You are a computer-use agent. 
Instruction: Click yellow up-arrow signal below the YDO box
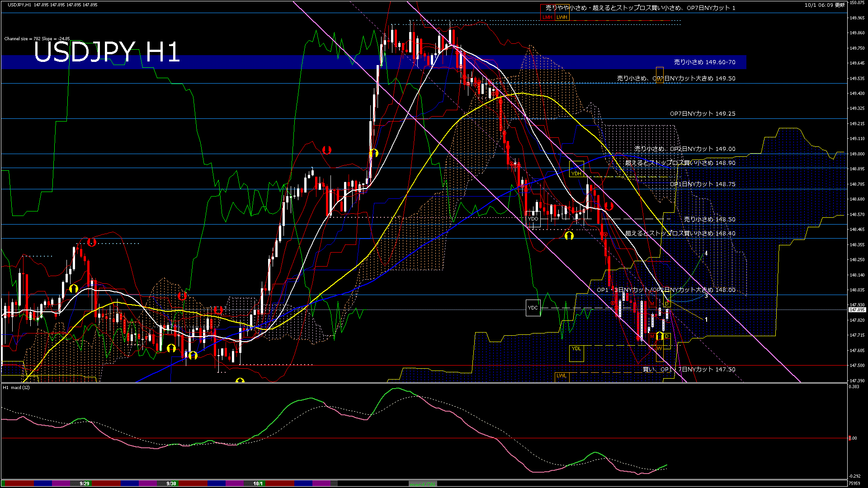click(569, 236)
